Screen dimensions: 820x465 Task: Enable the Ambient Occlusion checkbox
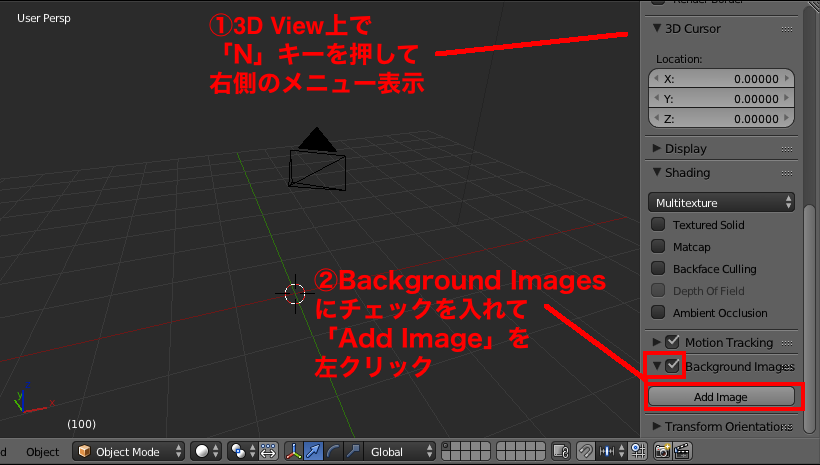pyautogui.click(x=658, y=312)
